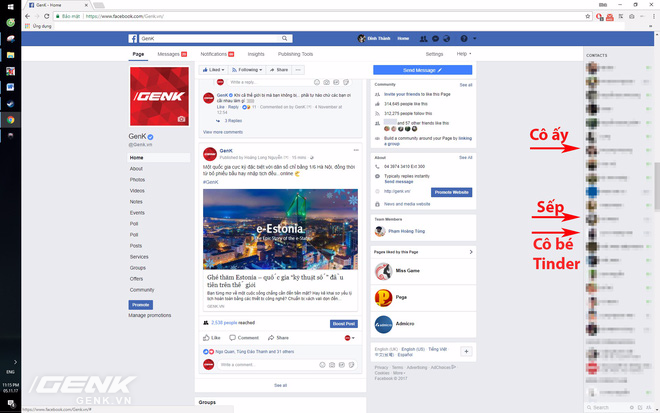
Task: Click the camera icon on GenK profile picture
Action: point(181,119)
